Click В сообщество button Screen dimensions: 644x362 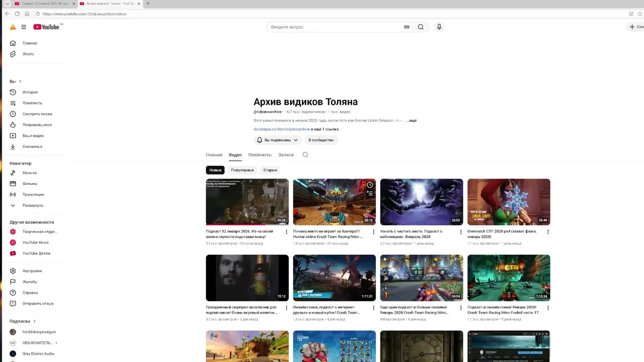tap(321, 140)
